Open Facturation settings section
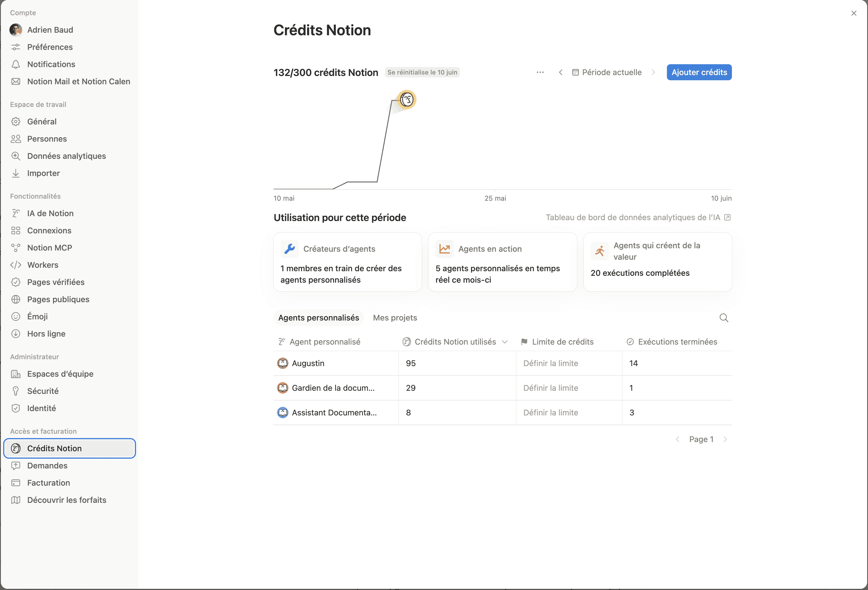This screenshot has height=590, width=868. click(x=70, y=483)
